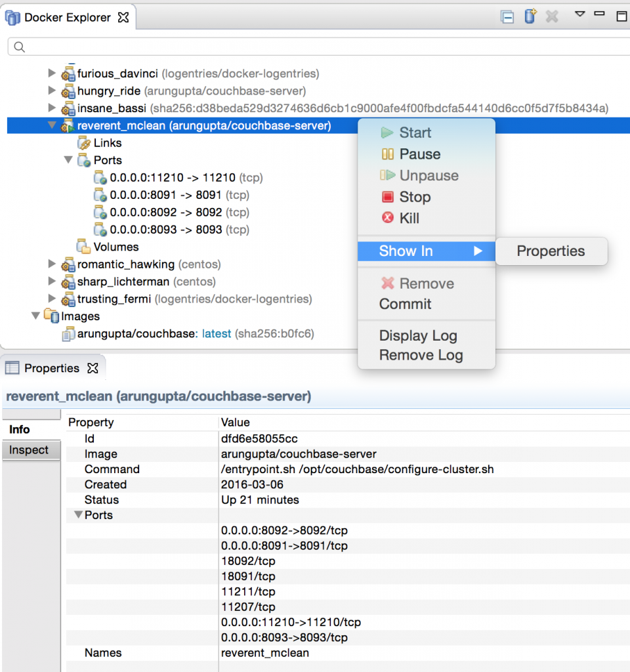Click the collapse all toolbar icon
Viewport: 630px width, 672px height.
pos(507,17)
